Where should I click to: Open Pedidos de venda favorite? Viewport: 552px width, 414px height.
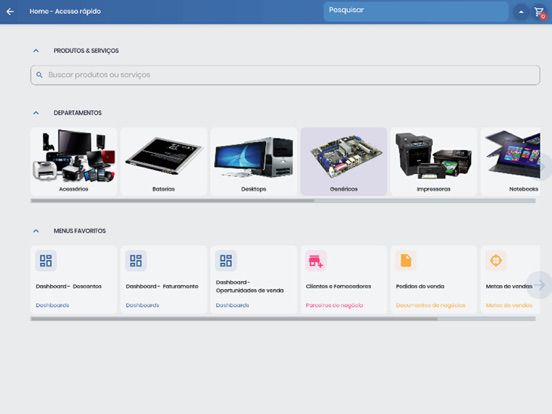click(434, 280)
